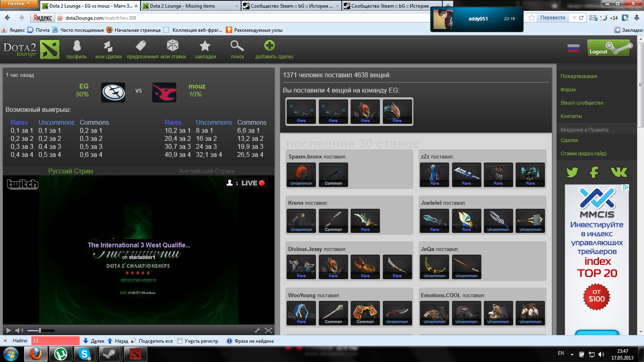Image resolution: width=644 pixels, height=362 pixels.
Task: Switch to Dota 2 Lounge Missing items tab
Action: (x=190, y=6)
